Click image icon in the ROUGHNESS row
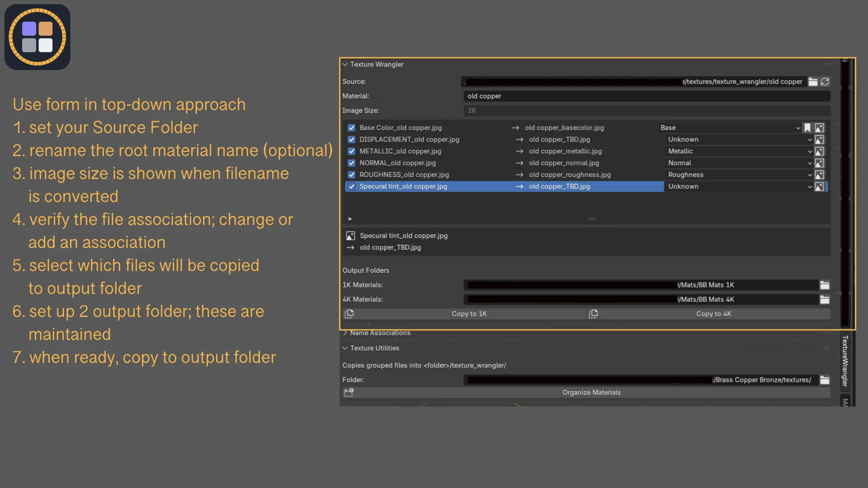 point(819,175)
